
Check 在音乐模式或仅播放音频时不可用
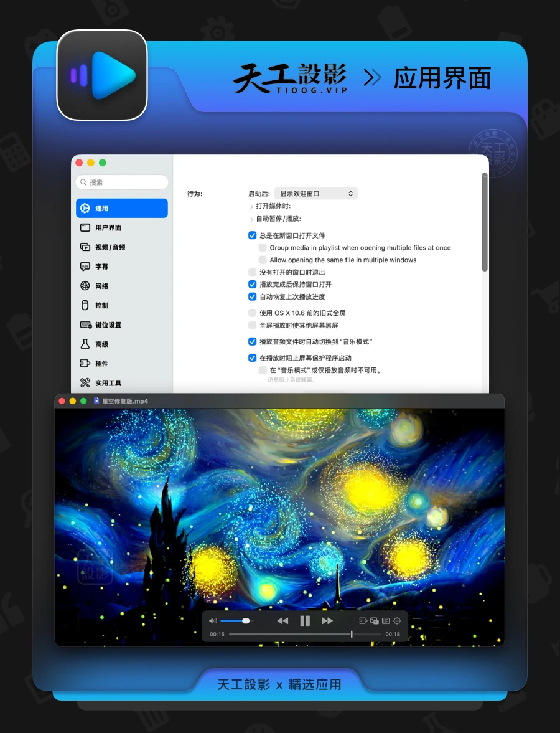coord(263,370)
